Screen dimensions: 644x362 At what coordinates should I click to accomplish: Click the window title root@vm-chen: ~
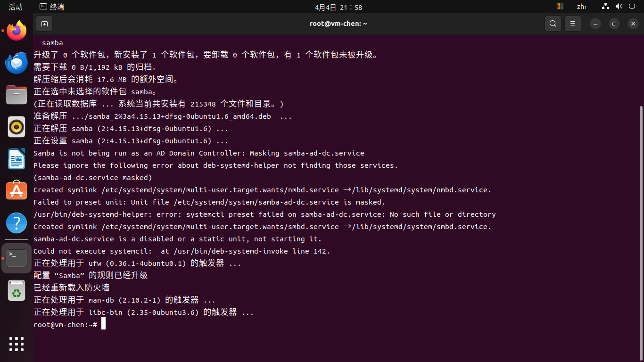pyautogui.click(x=339, y=24)
